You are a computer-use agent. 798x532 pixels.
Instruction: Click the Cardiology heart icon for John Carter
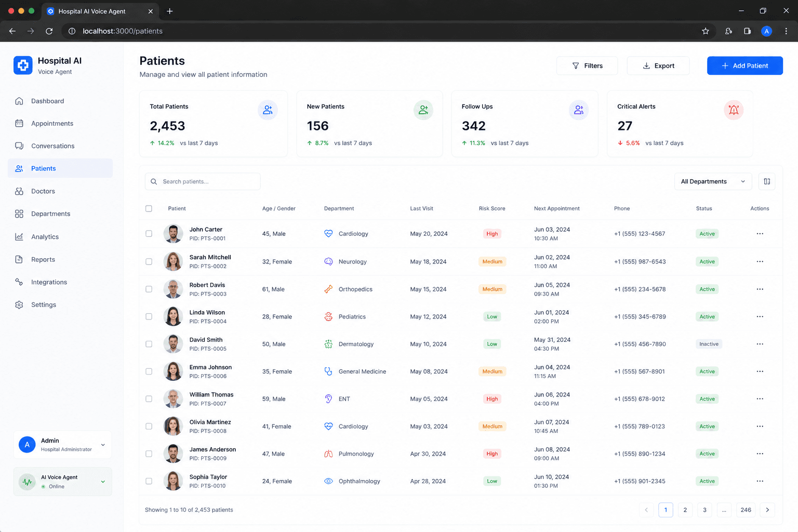click(x=328, y=234)
